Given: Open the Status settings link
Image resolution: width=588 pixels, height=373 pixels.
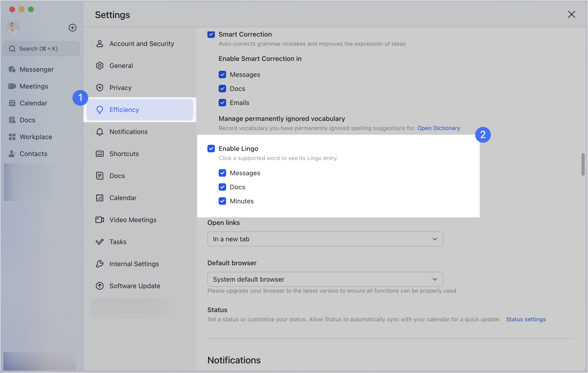Looking at the screenshot, I should [x=526, y=319].
